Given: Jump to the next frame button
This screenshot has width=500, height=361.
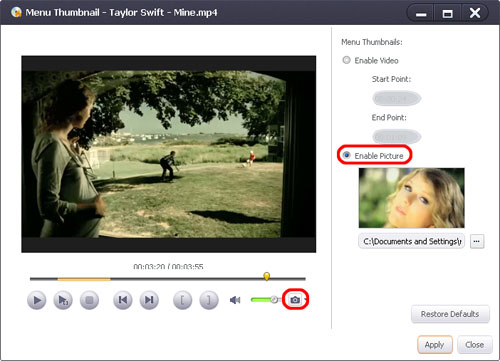Looking at the screenshot, I should (x=149, y=300).
